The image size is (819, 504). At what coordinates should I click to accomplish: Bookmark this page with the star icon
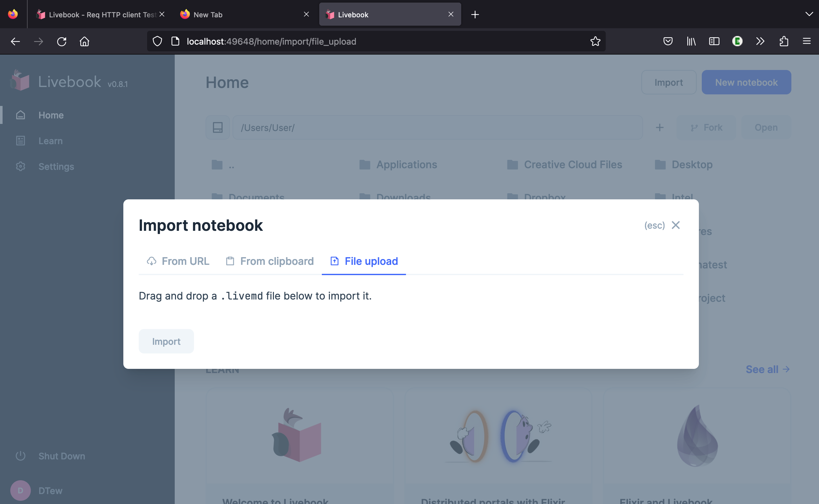tap(595, 41)
